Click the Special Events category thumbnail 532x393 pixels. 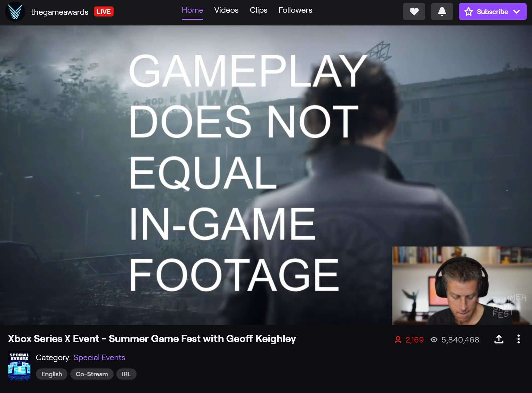click(19, 366)
